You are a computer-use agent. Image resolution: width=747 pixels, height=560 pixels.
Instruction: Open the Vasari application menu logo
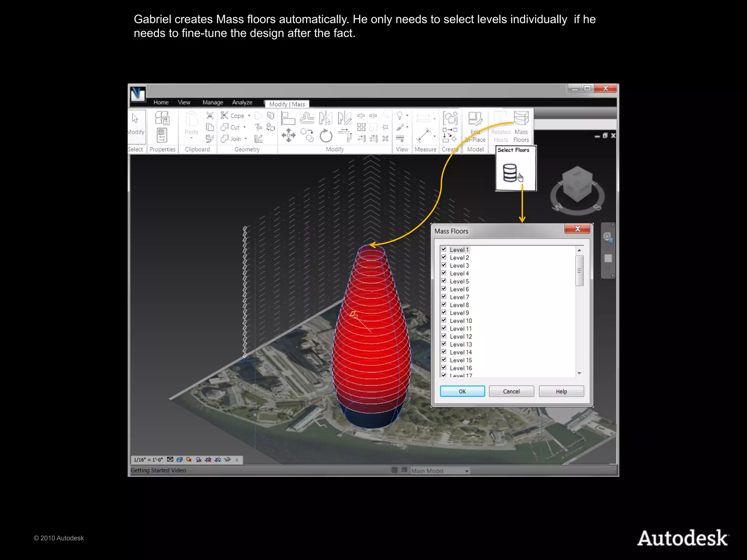(138, 94)
